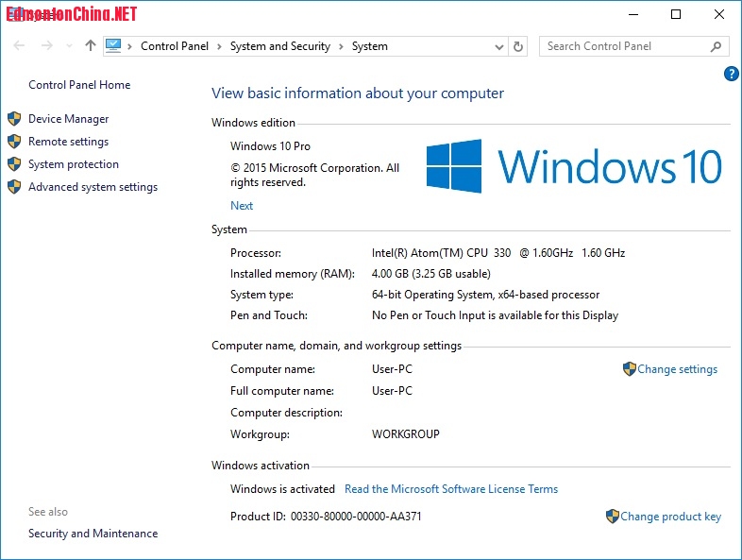Click the computer icon in the address bar
The height and width of the screenshot is (560, 742).
pos(114,45)
